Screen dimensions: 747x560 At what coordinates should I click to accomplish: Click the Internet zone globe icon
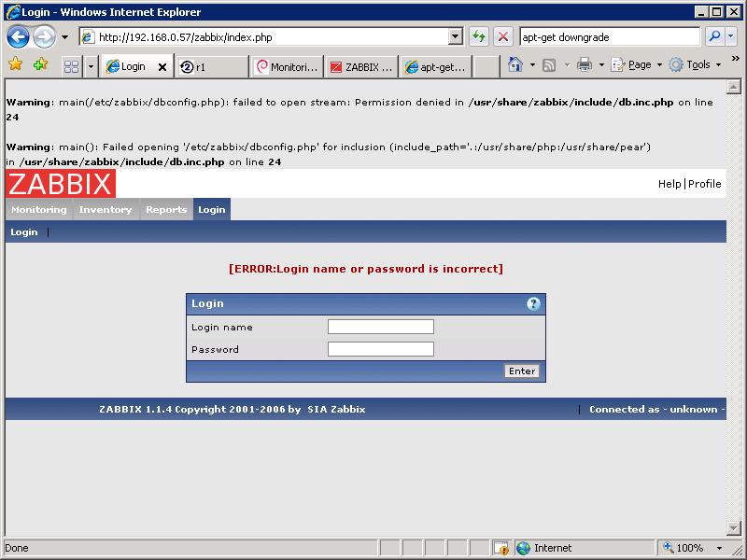pyautogui.click(x=523, y=548)
